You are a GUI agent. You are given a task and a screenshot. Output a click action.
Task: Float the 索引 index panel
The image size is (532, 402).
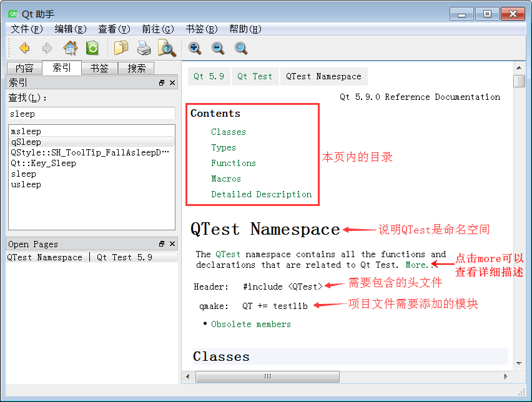tap(162, 83)
